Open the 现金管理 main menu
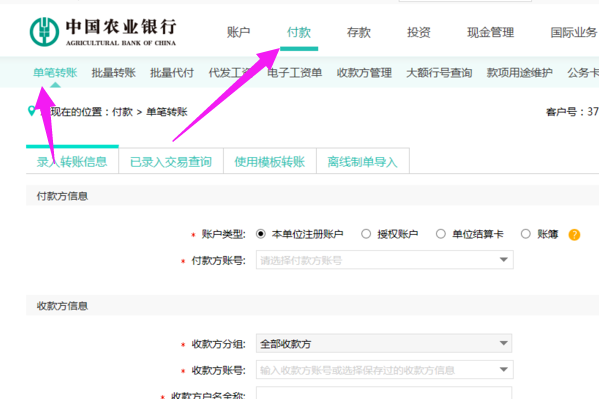The width and height of the screenshot is (599, 399). 491,32
